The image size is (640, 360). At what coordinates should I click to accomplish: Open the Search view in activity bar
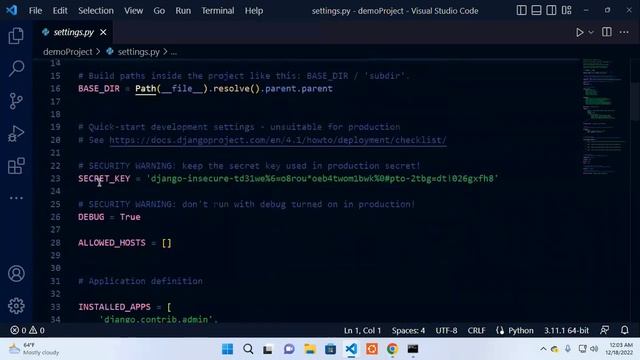(16, 68)
